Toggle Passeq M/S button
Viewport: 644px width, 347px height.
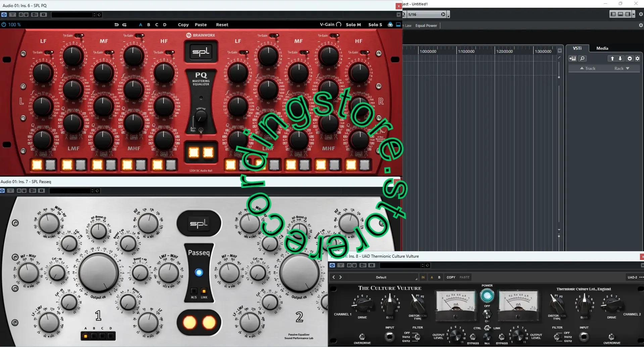point(194,291)
